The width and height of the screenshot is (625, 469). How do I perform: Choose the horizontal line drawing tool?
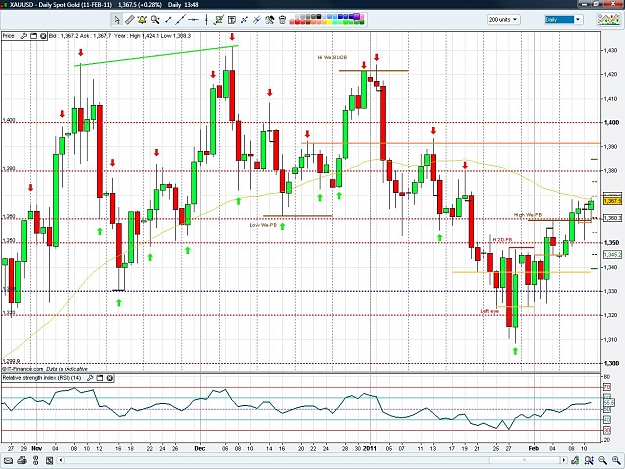(x=193, y=20)
